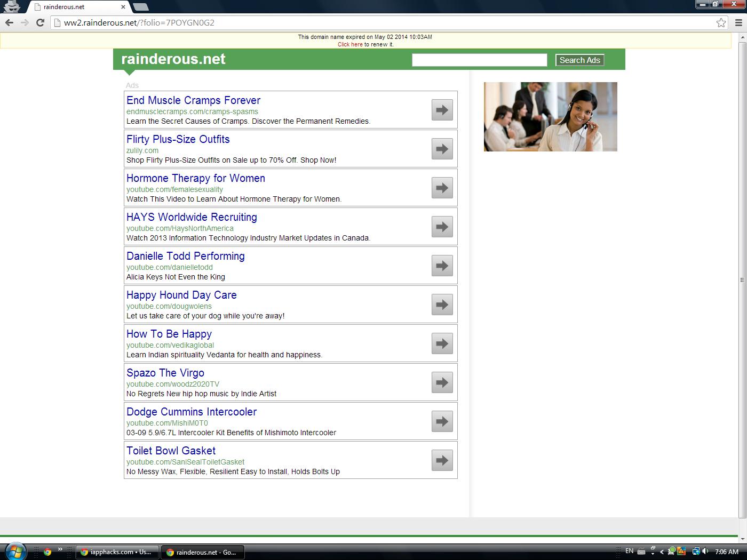Reload the page with the refresh icon

pyautogui.click(x=40, y=22)
